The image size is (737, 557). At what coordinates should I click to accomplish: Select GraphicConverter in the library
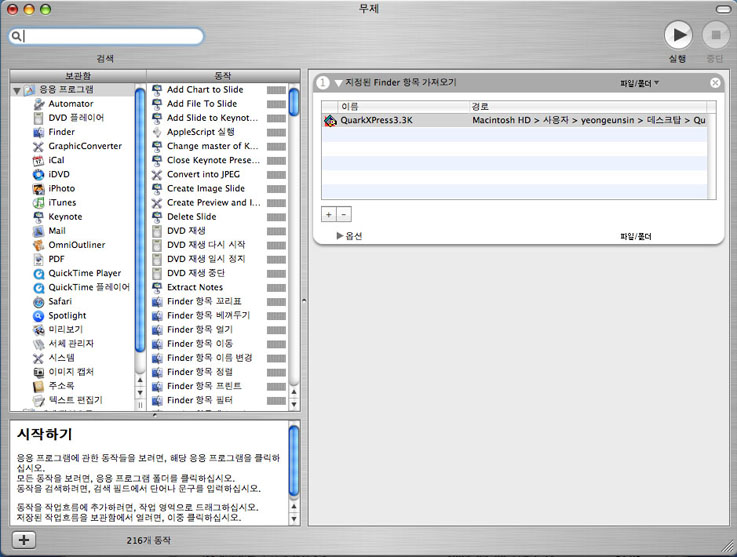(84, 146)
